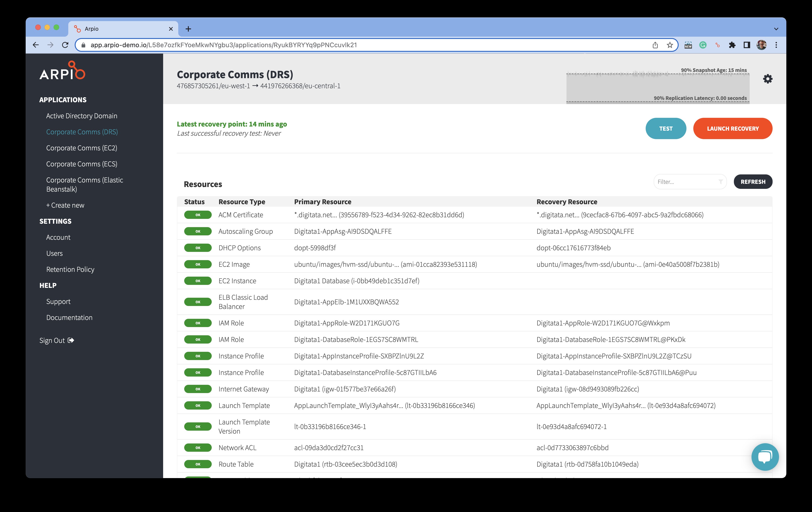Click the NEW extension icon in toolbar
The image size is (812, 512).
688,45
